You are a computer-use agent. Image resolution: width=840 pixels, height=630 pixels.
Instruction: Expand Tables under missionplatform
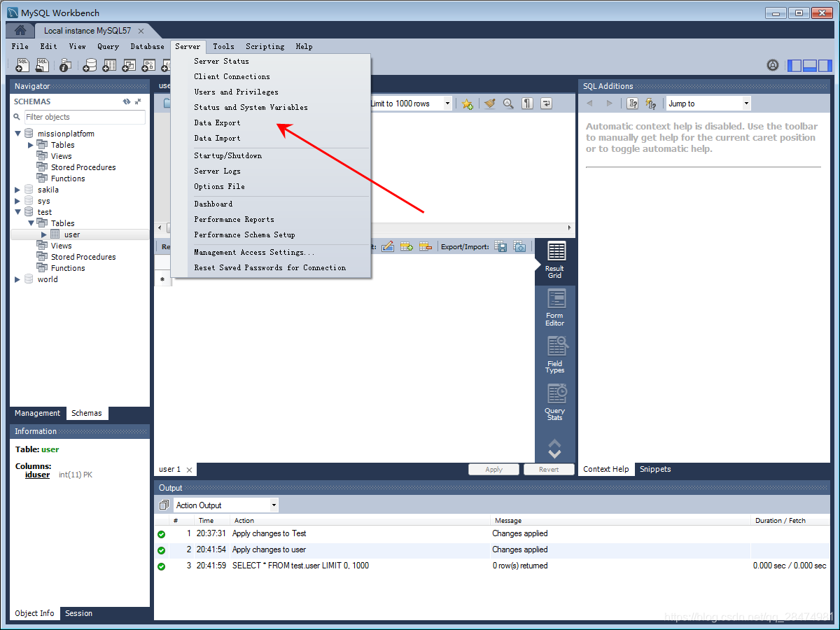click(30, 145)
